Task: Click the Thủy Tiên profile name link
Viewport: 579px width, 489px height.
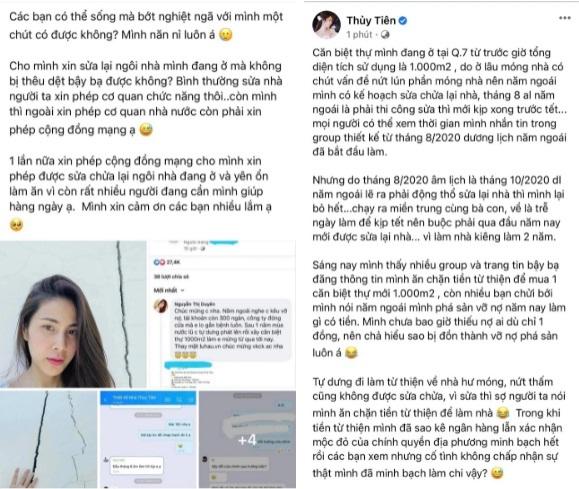Action: pos(371,21)
